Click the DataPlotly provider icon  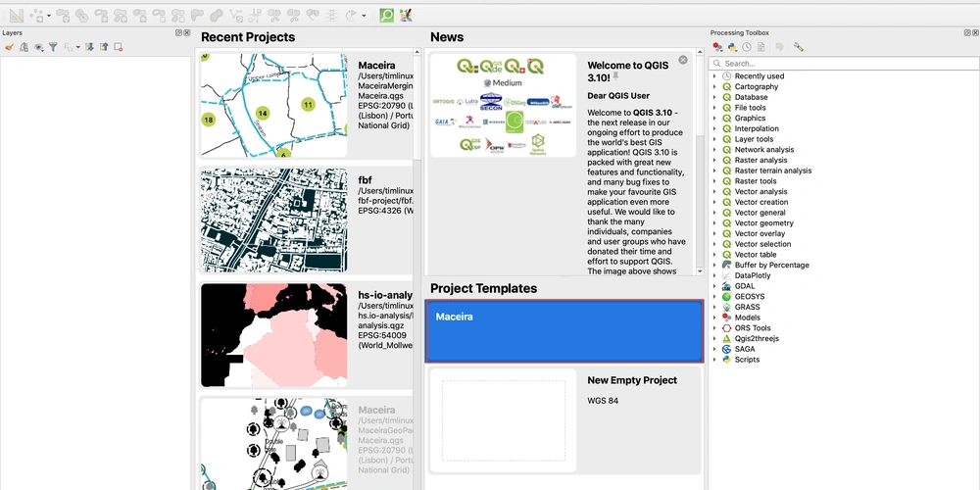726,275
